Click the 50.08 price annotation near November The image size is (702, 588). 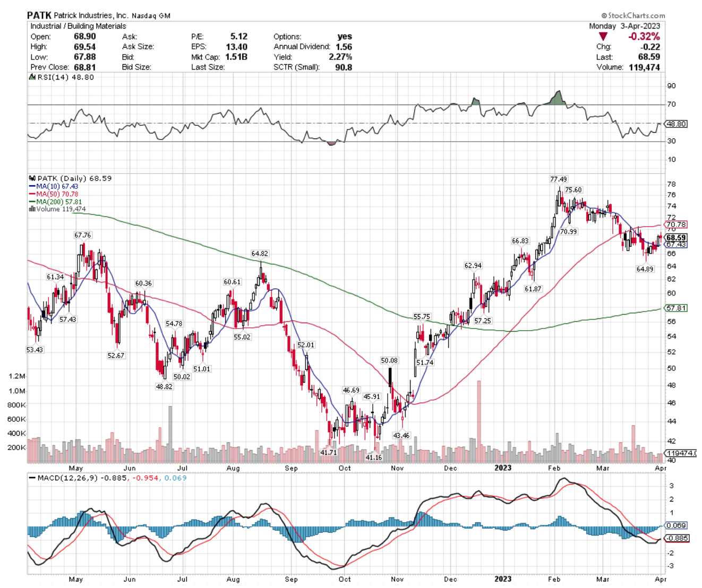click(389, 360)
